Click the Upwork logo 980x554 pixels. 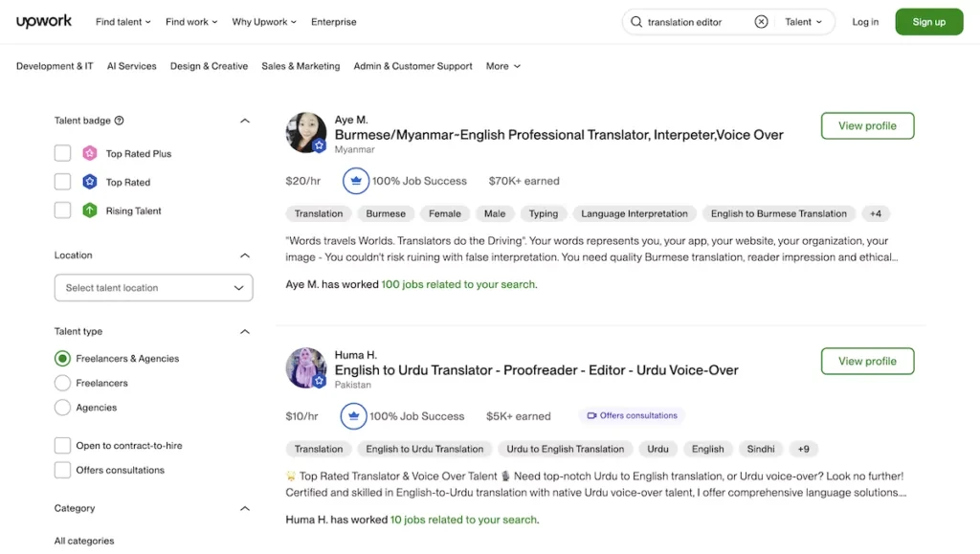pos(44,21)
